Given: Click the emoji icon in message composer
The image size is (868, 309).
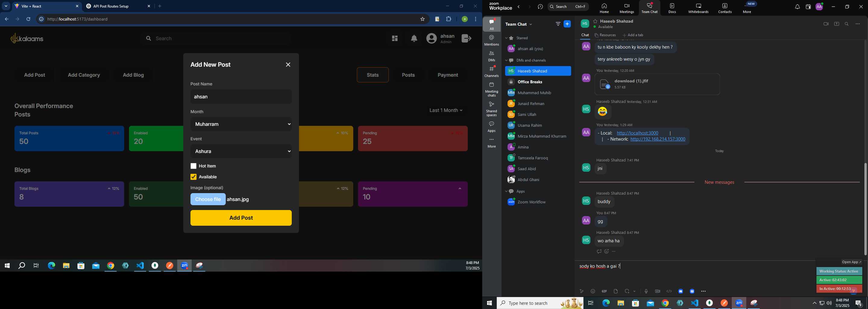Looking at the screenshot, I should [x=593, y=291].
